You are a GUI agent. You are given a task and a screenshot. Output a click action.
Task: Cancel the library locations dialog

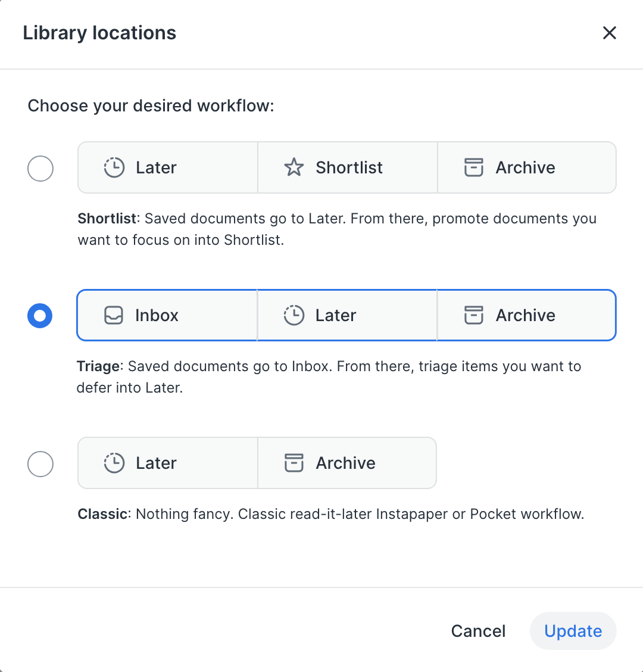pos(478,631)
